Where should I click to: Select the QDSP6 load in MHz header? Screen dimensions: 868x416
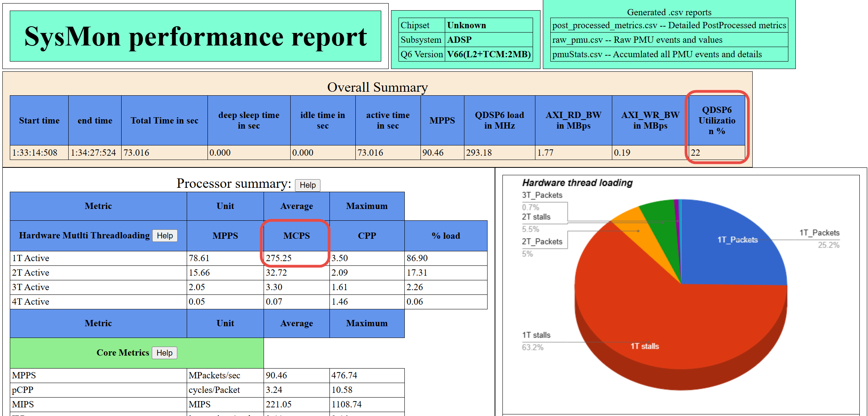tap(499, 120)
